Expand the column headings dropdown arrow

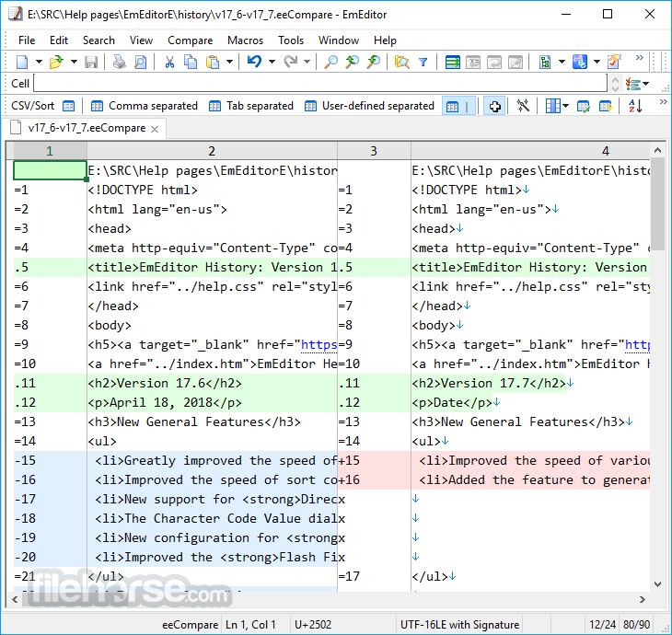pos(566,106)
